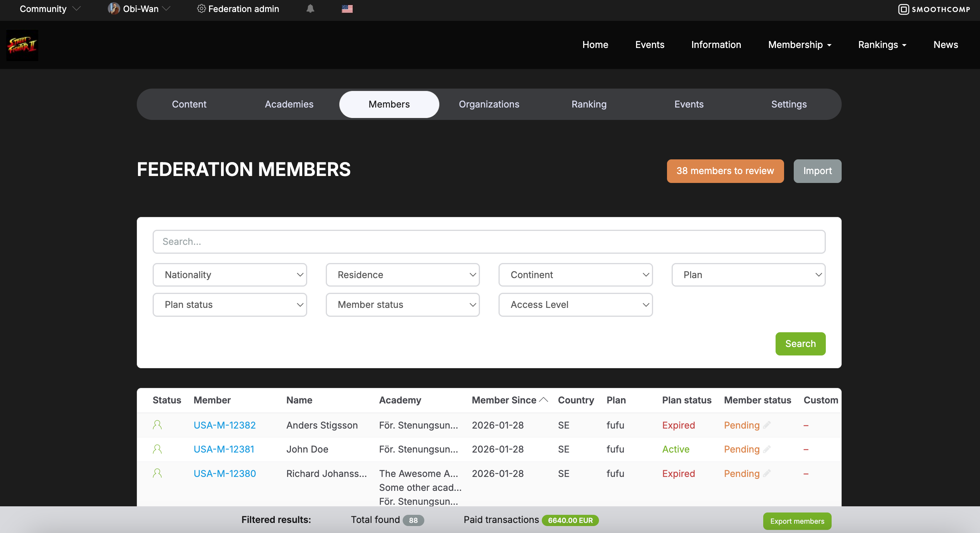980x533 pixels.
Task: Focus the Search text field
Action: coord(489,242)
